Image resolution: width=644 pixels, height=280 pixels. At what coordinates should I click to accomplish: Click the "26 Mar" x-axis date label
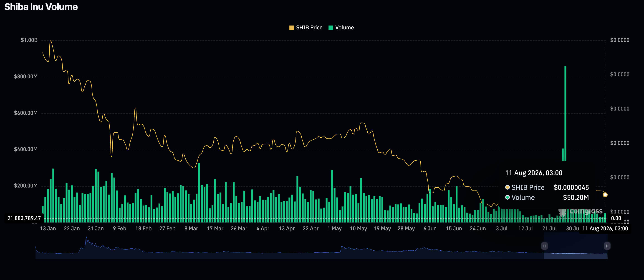[x=239, y=229]
